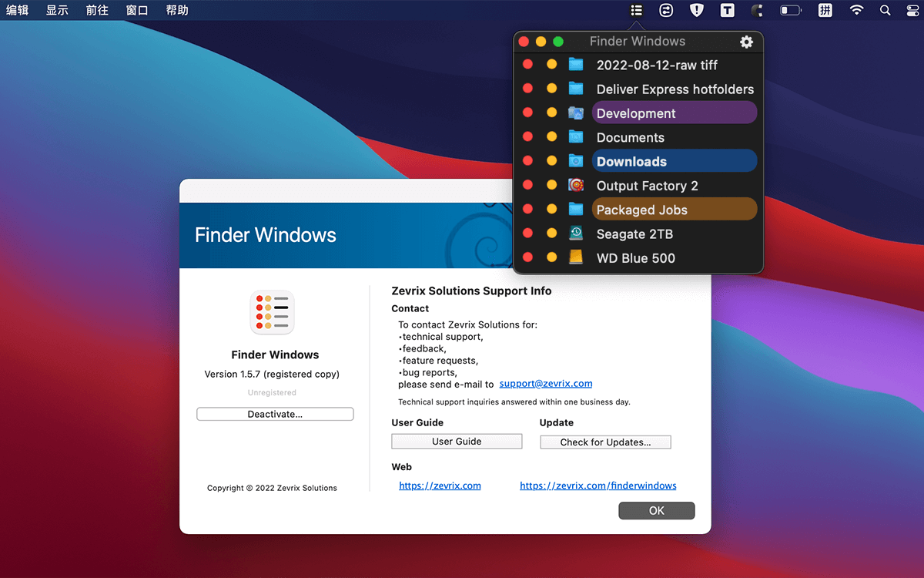
Task: Click the red dot beside WD Blue 500
Action: 527,257
